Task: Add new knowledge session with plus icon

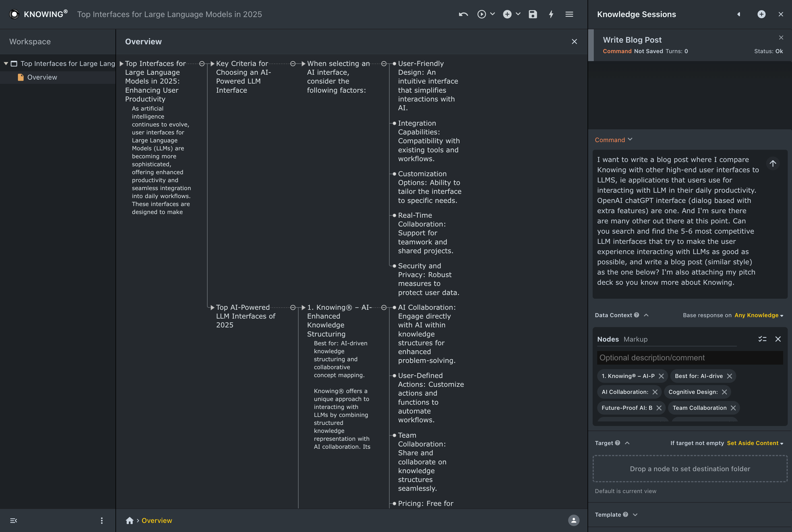Action: (761, 14)
